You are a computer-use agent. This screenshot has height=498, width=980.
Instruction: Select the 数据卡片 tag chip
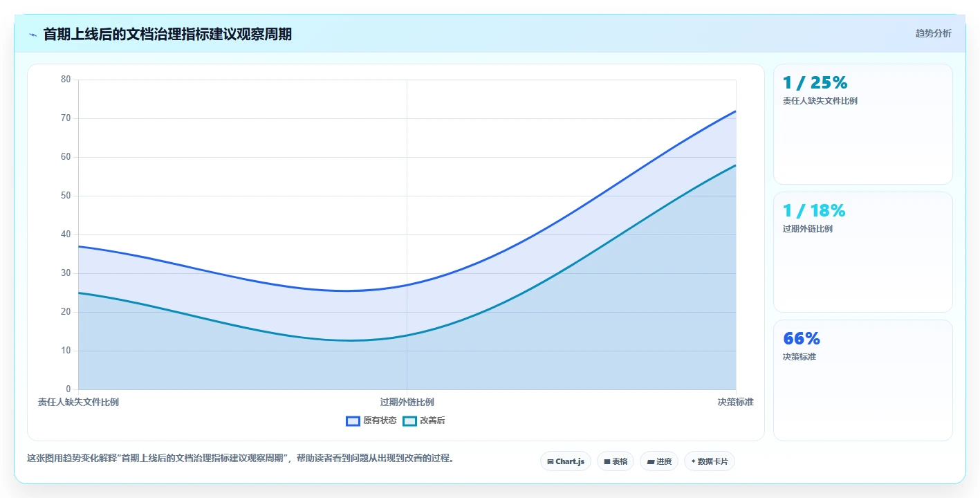[710, 461]
